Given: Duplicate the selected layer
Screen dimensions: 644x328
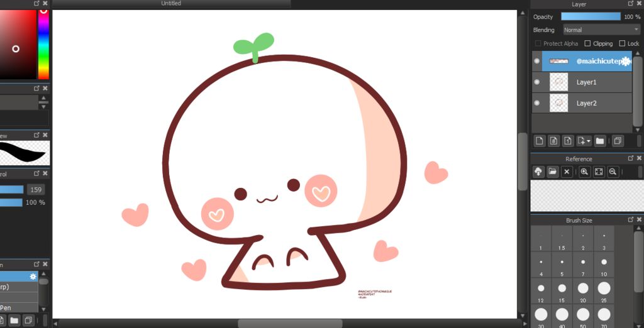Looking at the screenshot, I should click(x=618, y=141).
